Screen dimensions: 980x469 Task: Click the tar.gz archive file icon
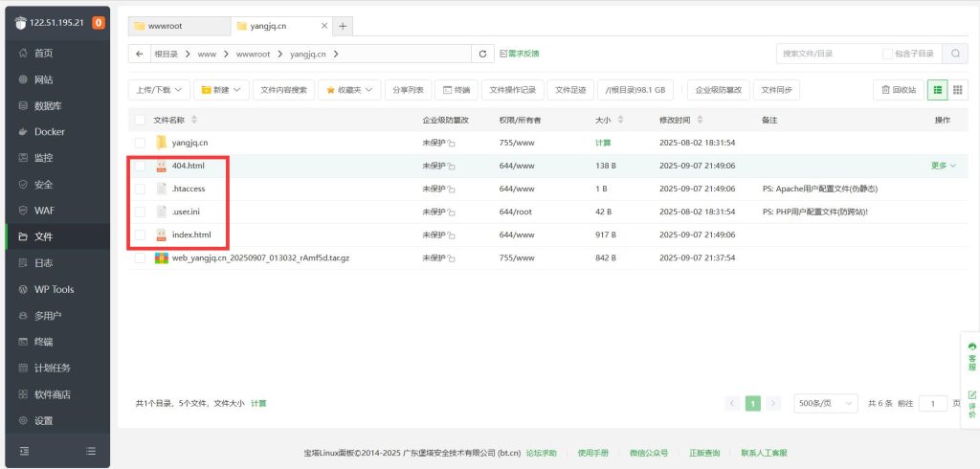161,257
